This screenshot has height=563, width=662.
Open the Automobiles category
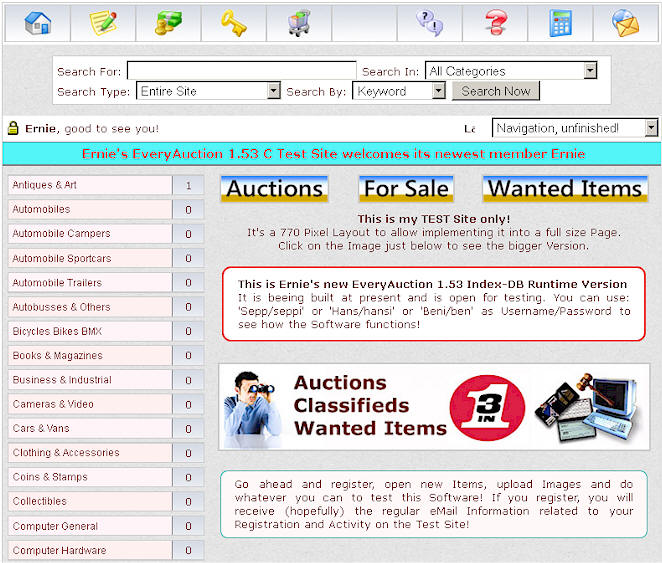coord(90,209)
